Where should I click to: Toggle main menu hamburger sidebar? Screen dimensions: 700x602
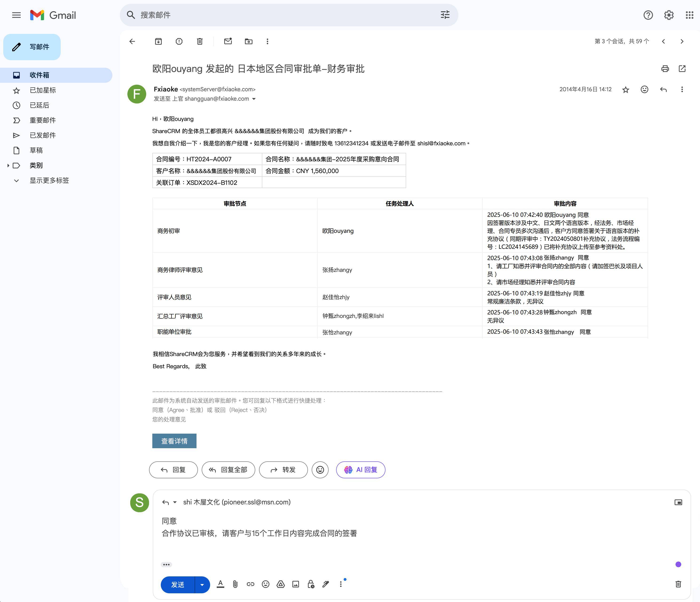coord(16,15)
